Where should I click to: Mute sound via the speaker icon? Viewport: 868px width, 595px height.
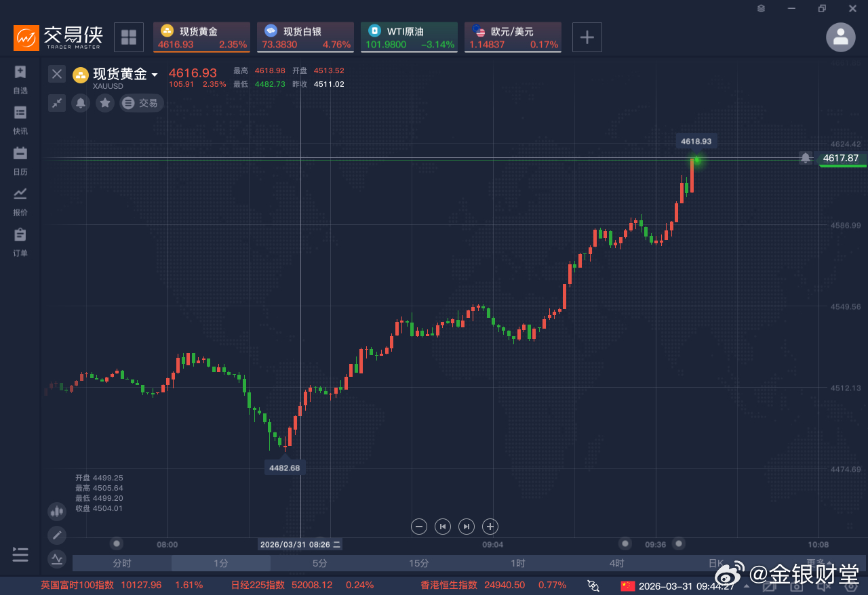pos(824,587)
